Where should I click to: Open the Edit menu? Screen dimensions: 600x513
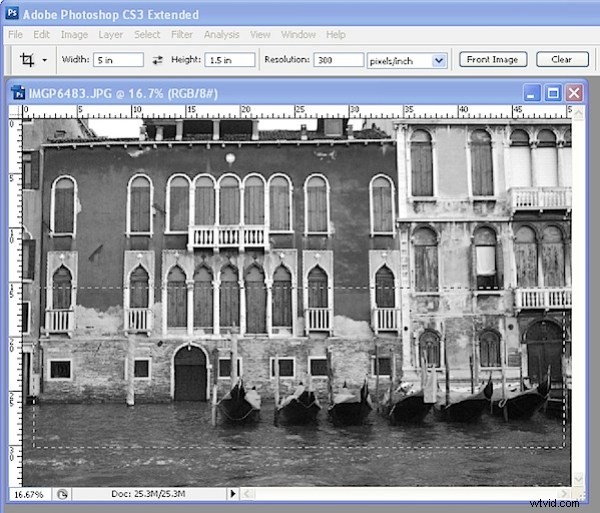41,34
